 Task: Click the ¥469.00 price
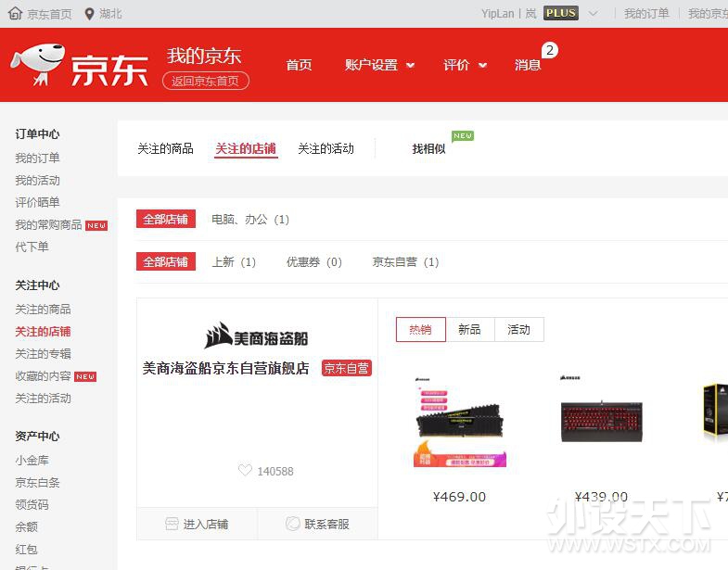click(459, 497)
